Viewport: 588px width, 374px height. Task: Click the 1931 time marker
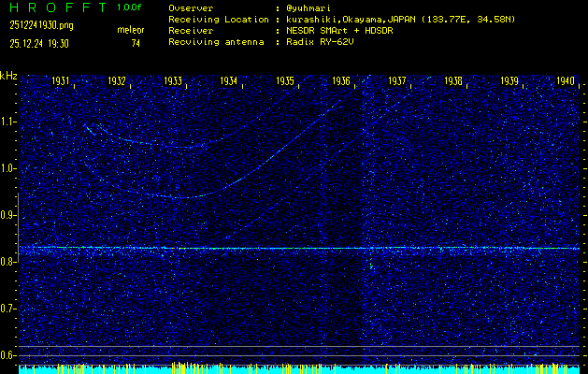63,81
